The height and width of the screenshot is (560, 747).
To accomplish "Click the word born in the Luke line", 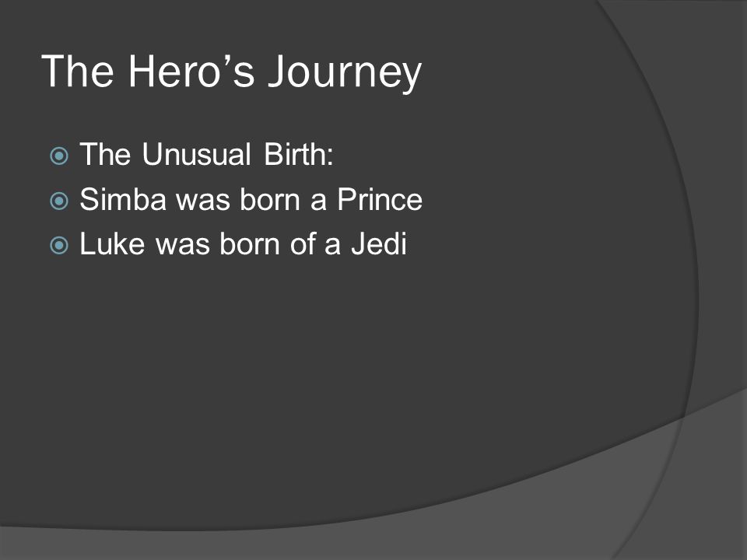I will (x=250, y=243).
